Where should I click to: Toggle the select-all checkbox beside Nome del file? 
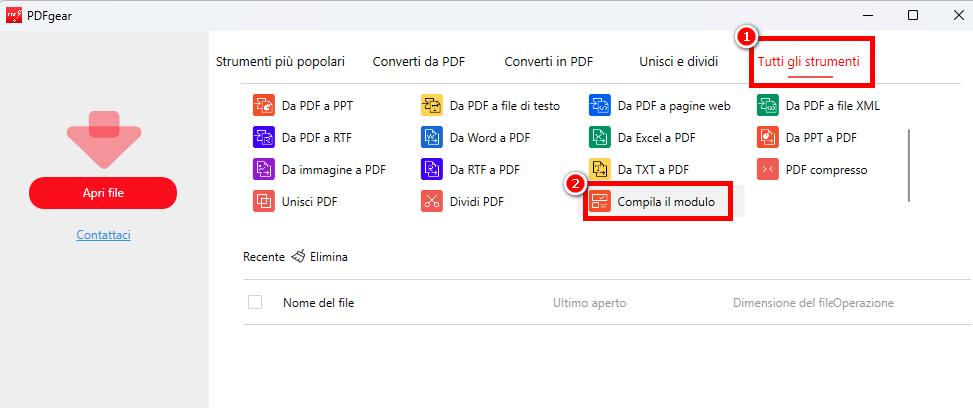coord(255,302)
